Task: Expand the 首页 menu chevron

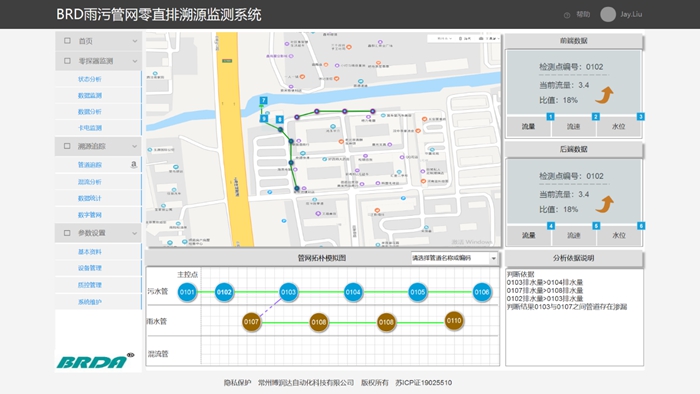Action: [135, 41]
